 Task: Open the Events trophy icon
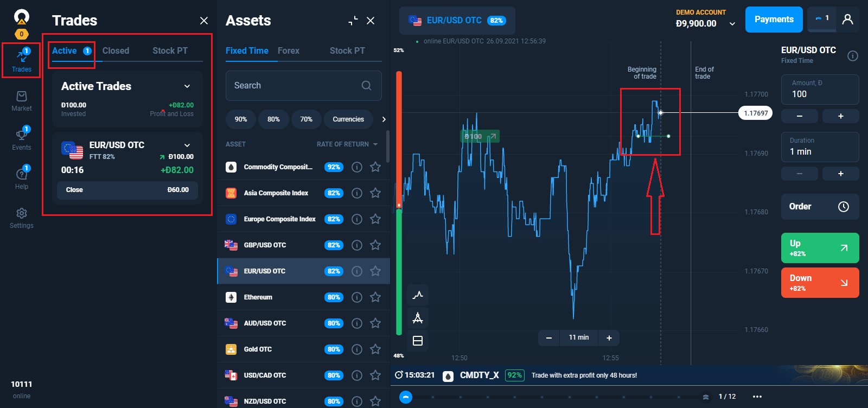coord(22,139)
